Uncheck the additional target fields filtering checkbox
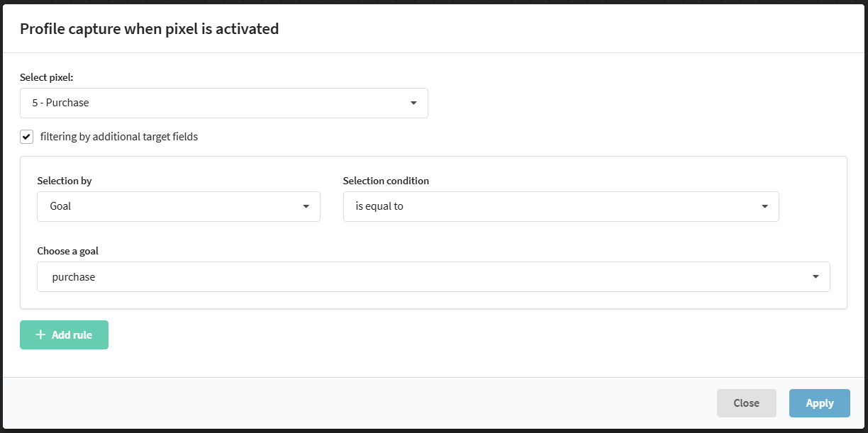Viewport: 868px width, 433px height. pyautogui.click(x=27, y=137)
